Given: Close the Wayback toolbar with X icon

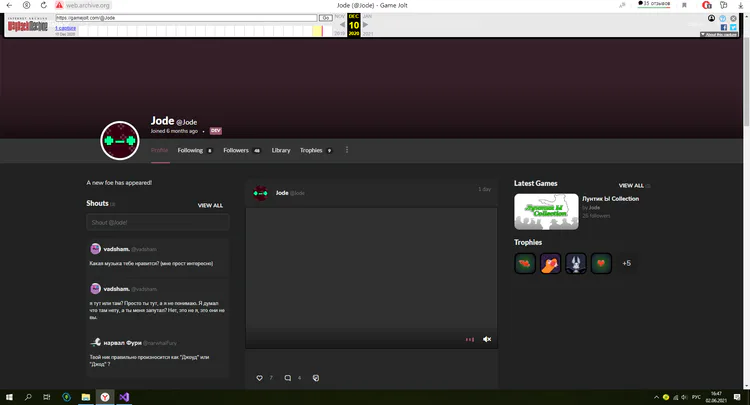Looking at the screenshot, I should [x=733, y=18].
